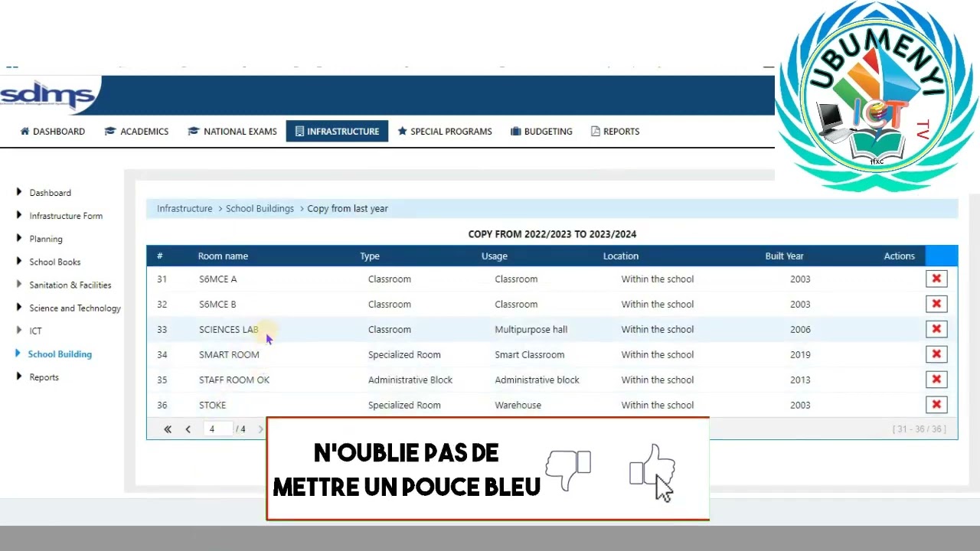Click Ubumenyi ICT TV channel logo
The height and width of the screenshot is (551, 980).
pos(877,96)
